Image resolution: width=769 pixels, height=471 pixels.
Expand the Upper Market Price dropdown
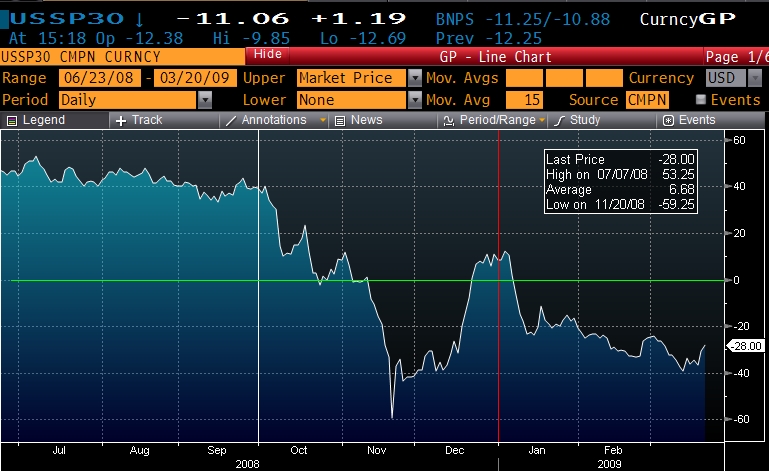(414, 78)
